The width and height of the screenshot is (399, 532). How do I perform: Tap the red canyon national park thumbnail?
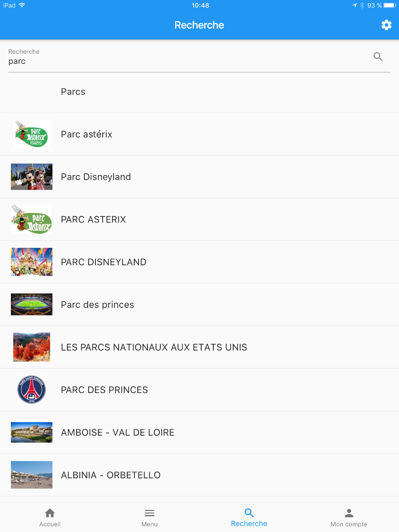32,347
